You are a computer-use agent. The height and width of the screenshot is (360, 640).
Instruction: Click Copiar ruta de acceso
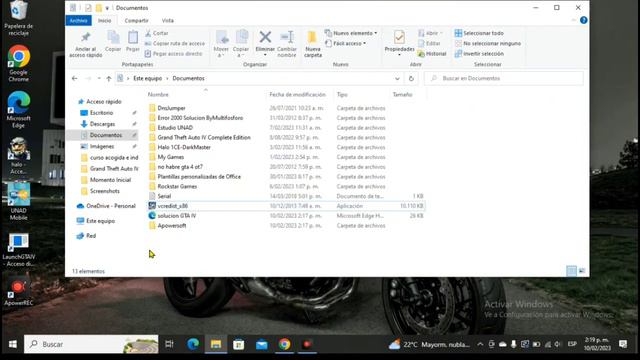pos(175,43)
